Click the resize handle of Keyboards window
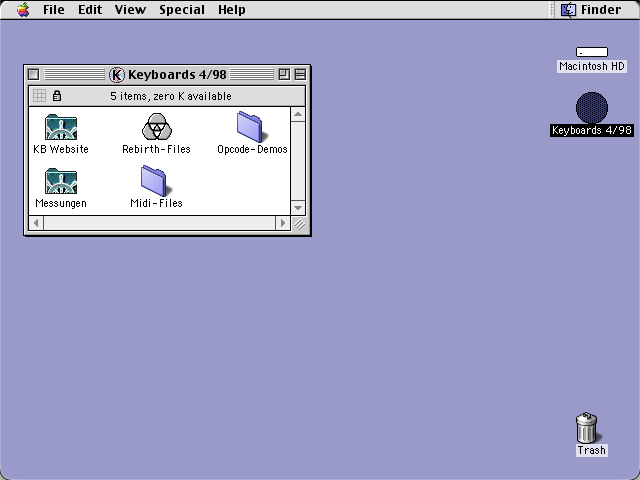 tap(299, 224)
